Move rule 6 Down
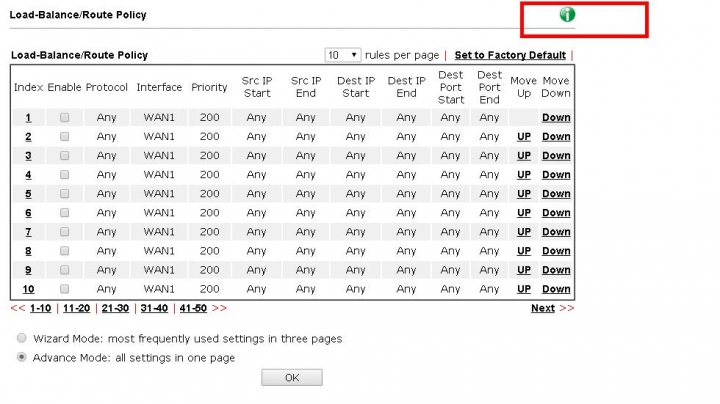This screenshot has height=404, width=720. click(x=556, y=213)
